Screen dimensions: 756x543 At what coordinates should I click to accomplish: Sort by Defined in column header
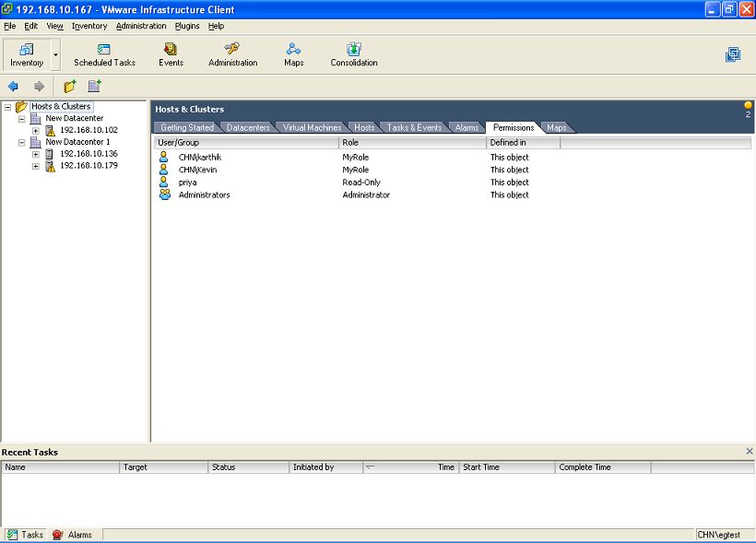point(523,143)
